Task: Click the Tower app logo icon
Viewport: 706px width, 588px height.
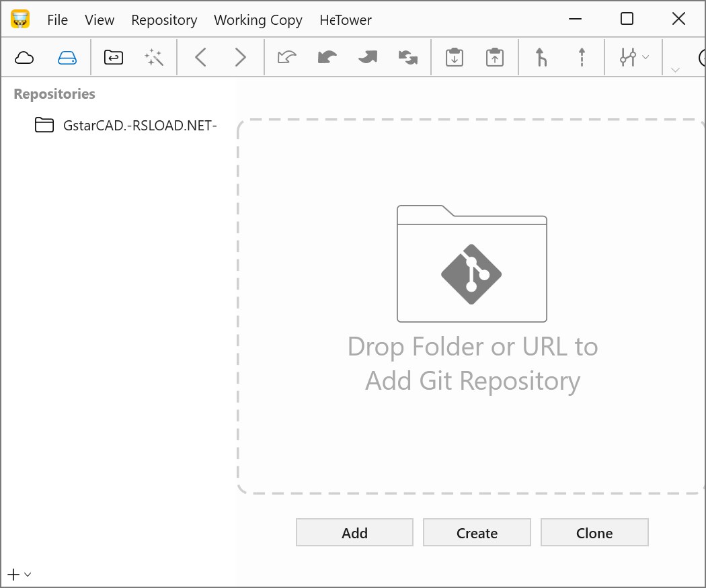Action: click(20, 19)
